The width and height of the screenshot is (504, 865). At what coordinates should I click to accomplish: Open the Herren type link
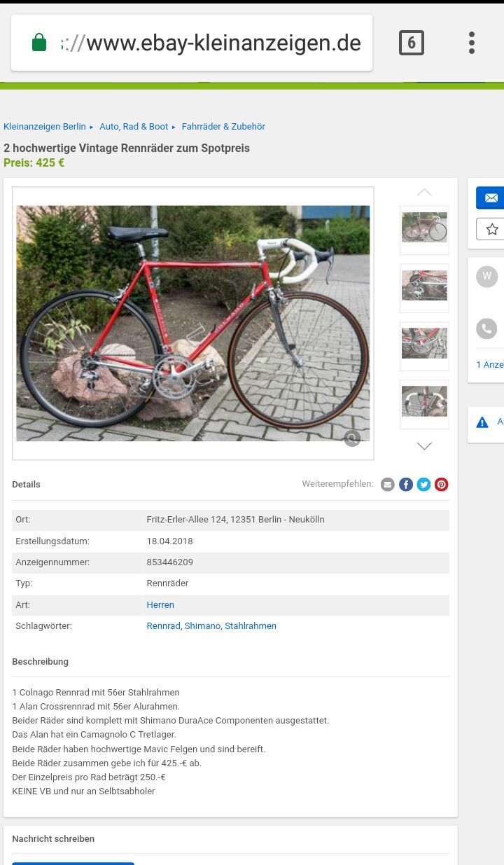coord(160,605)
